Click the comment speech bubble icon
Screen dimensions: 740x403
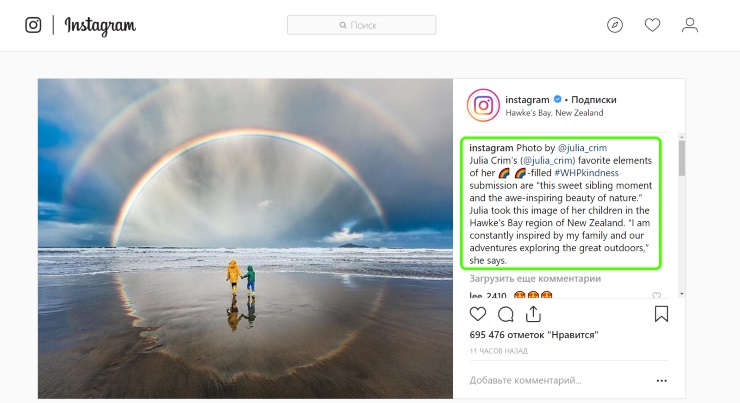(x=505, y=314)
